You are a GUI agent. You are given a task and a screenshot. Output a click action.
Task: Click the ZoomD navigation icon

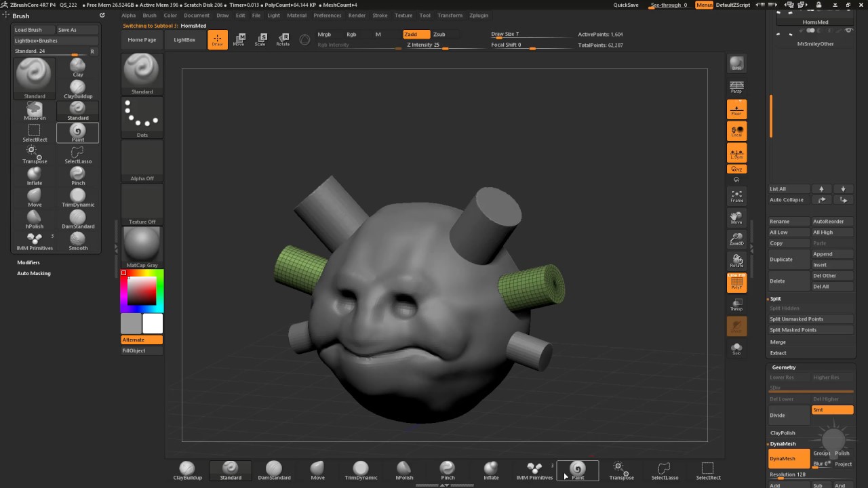[x=736, y=240]
